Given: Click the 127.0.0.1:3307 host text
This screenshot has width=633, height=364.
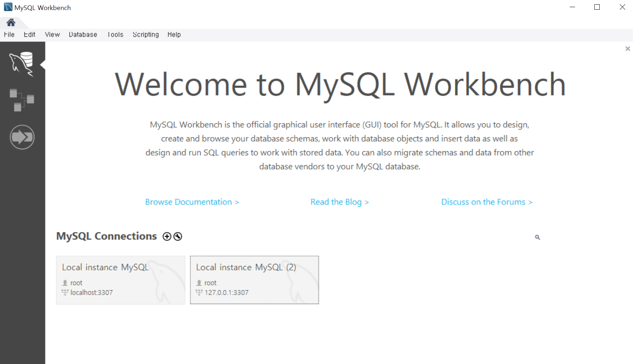Looking at the screenshot, I should click(x=226, y=292).
